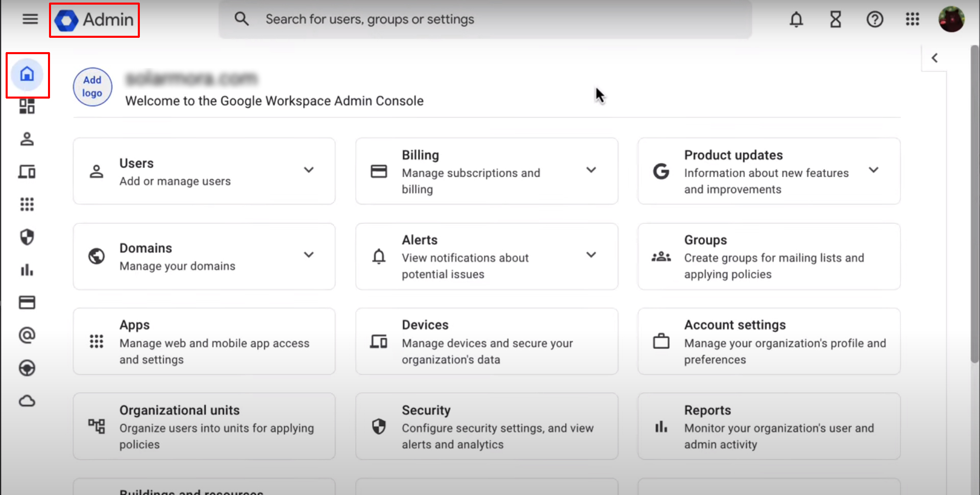Open the notifications bell in header
Viewport: 980px width, 495px height.
pos(796,20)
